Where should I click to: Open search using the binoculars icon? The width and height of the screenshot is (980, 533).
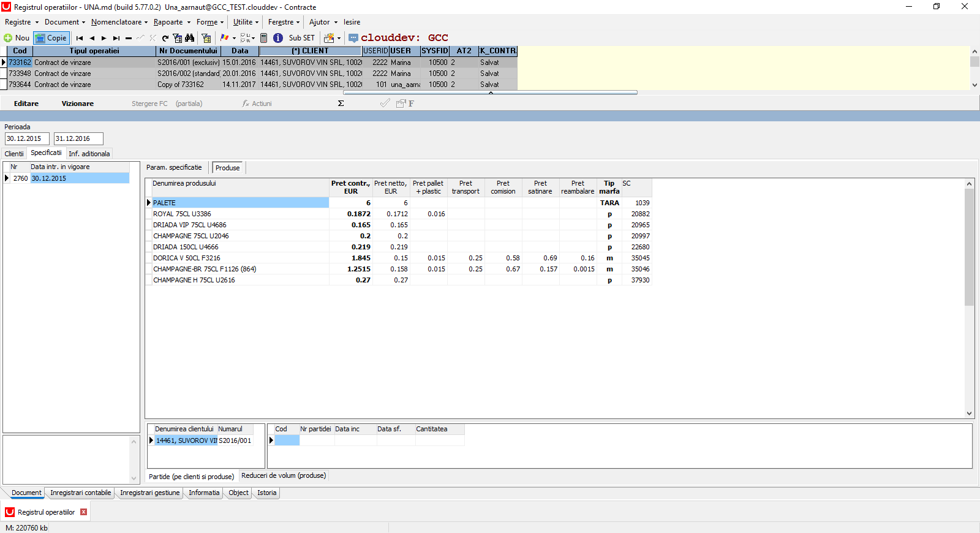[190, 38]
